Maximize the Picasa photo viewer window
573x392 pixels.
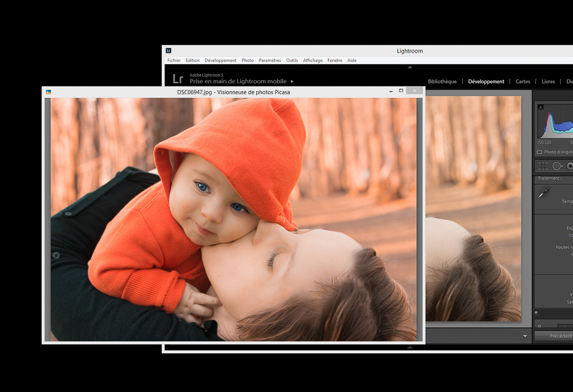(x=401, y=91)
